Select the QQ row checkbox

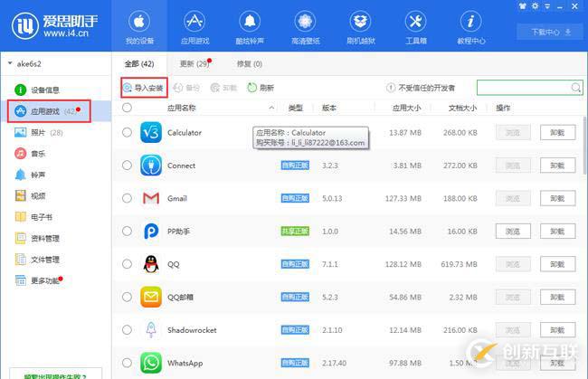(x=127, y=264)
